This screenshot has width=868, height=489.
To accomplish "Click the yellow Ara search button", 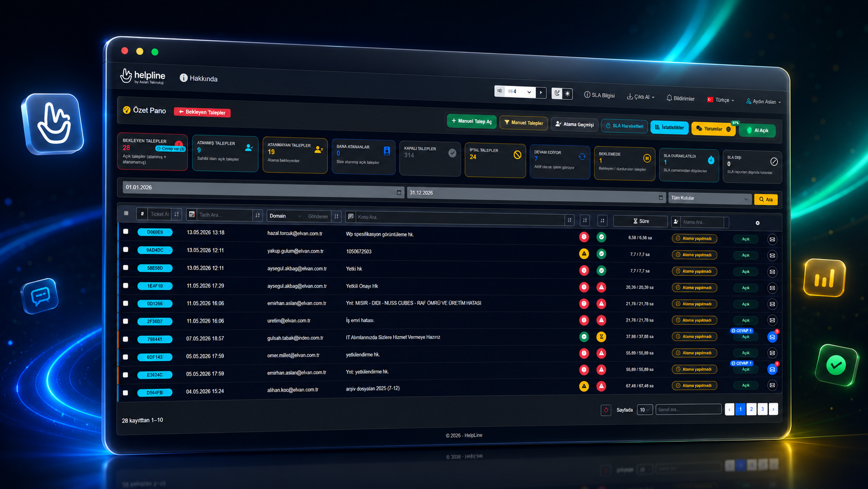I will (766, 200).
